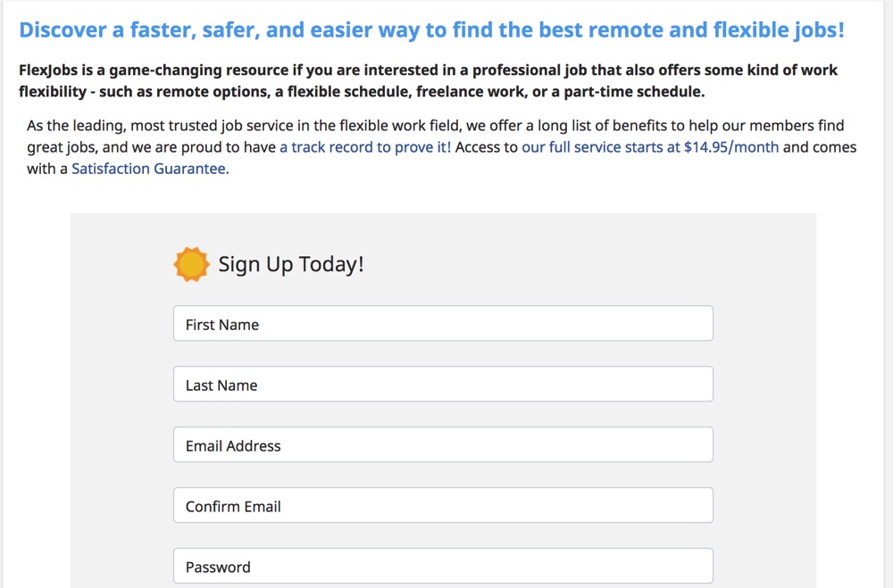This screenshot has height=588, width=893.
Task: Click the word 'FlexJobs' in bold paragraph
Action: [x=48, y=70]
